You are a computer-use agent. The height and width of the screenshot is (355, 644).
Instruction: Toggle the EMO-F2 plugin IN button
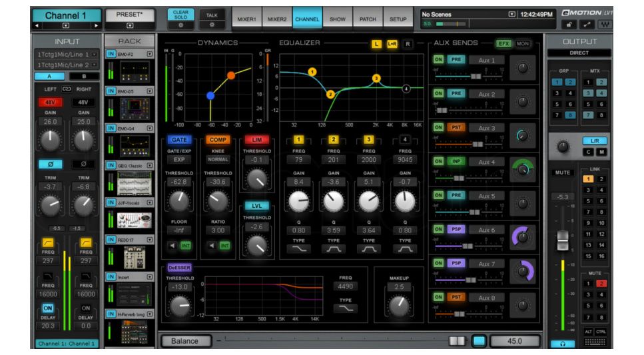[111, 54]
